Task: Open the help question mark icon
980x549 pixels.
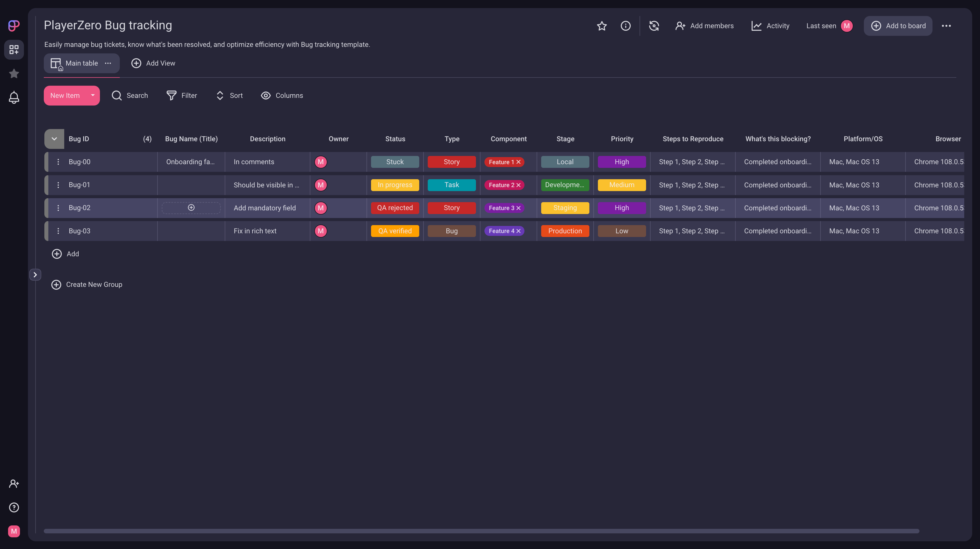Action: coord(14,507)
